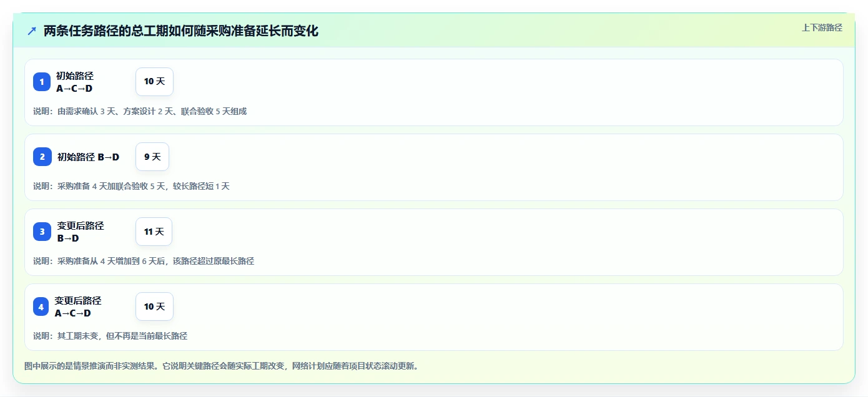Click the 初始路径 B→D label
This screenshot has height=397, width=868.
click(88, 157)
